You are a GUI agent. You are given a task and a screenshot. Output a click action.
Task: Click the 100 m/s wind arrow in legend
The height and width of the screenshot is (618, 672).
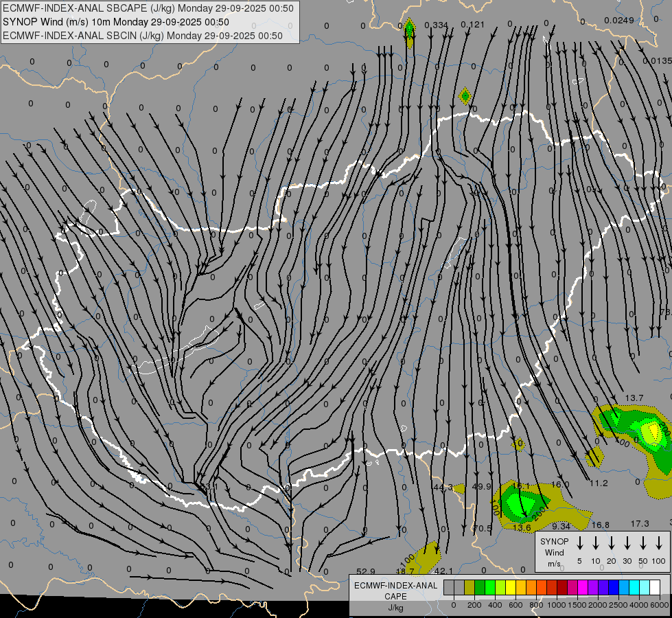pyautogui.click(x=659, y=543)
